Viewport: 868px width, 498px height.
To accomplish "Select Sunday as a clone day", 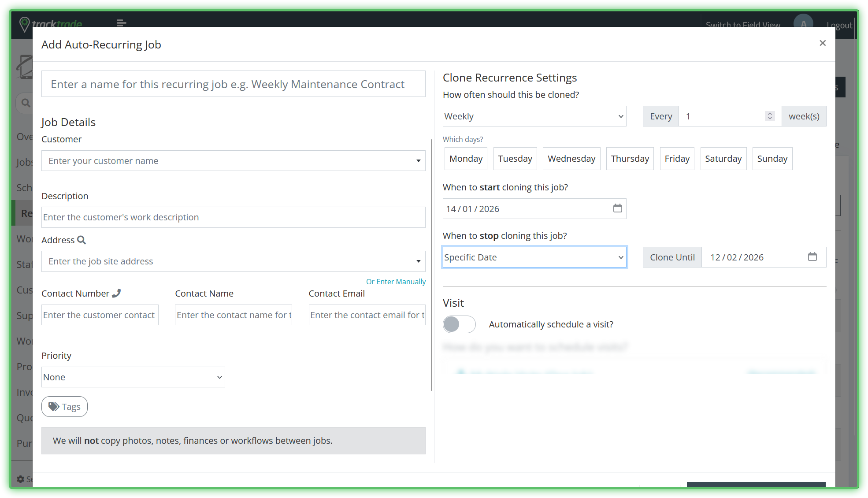I will 772,159.
